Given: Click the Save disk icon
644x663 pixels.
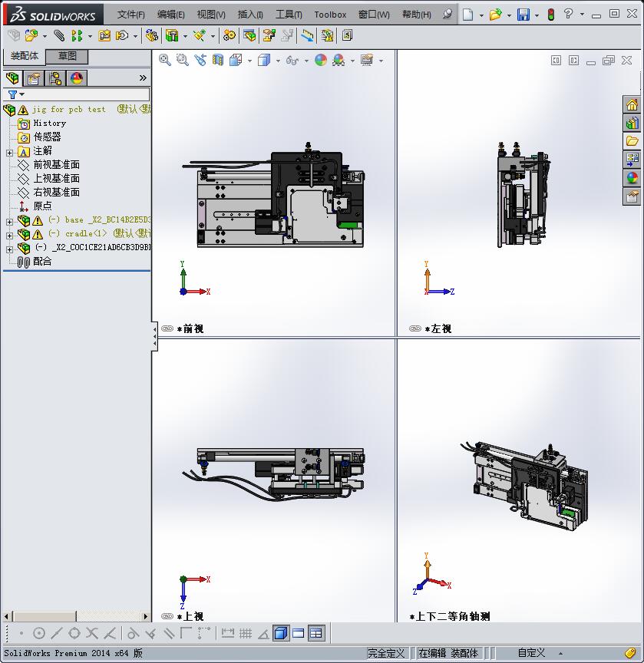Looking at the screenshot, I should [523, 15].
